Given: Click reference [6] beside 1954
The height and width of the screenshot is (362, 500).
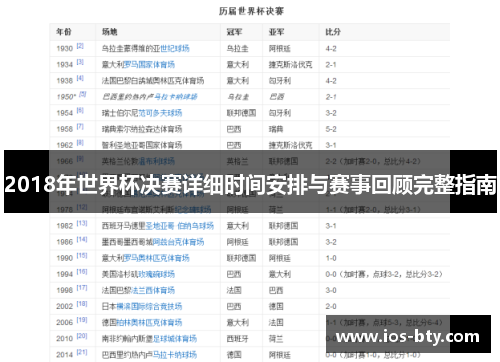Looking at the screenshot, I should pyautogui.click(x=80, y=110).
